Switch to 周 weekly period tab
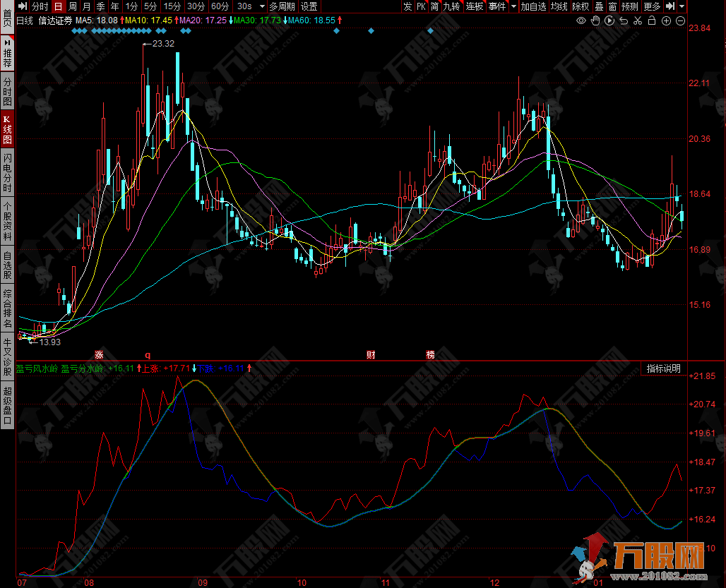Viewport: 726px width, 588px height. coord(73,6)
